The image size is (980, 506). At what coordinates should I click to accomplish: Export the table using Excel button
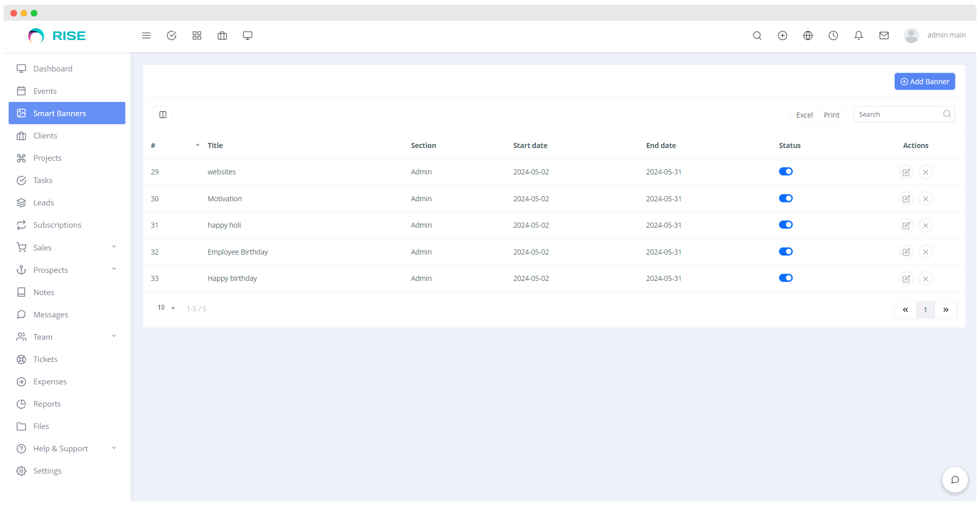coord(804,115)
